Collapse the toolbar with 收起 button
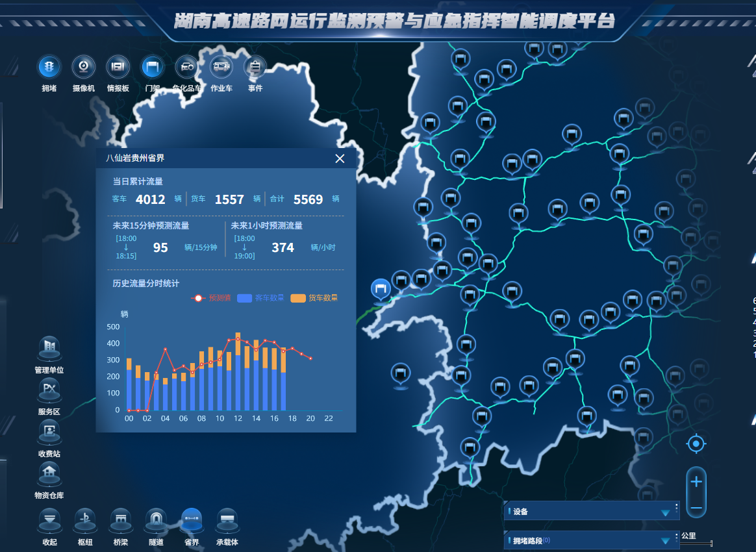Screen dimensions: 756x552 50,520
